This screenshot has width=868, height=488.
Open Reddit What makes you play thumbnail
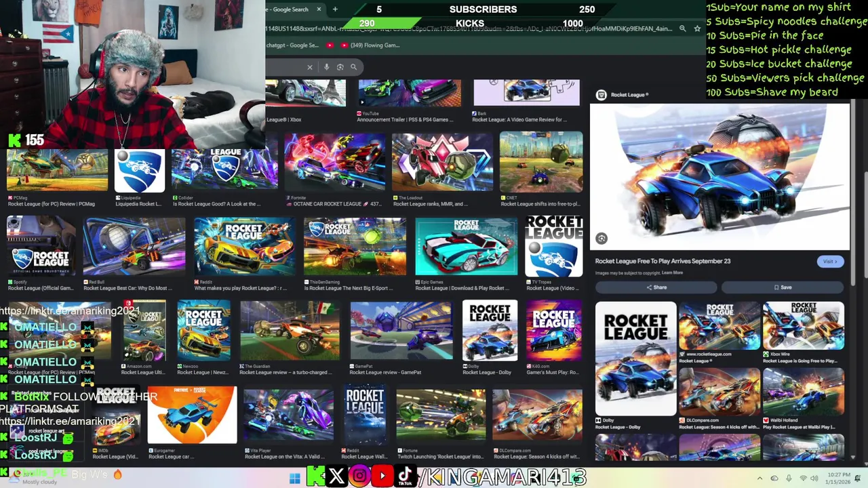tap(244, 247)
